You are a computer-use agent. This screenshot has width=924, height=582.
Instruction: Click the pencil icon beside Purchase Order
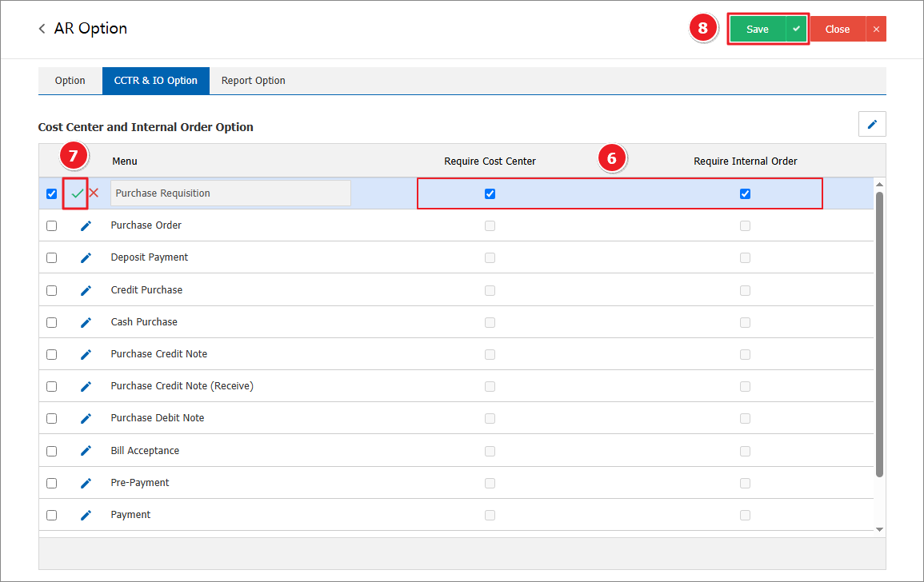86,225
